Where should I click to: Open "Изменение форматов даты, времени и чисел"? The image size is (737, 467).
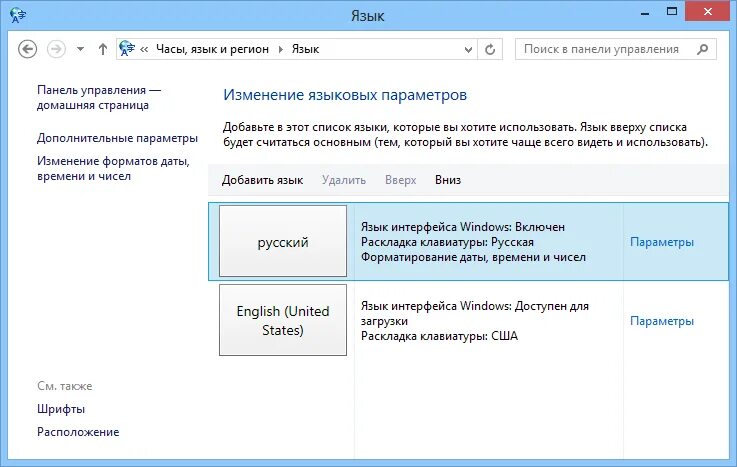[113, 168]
